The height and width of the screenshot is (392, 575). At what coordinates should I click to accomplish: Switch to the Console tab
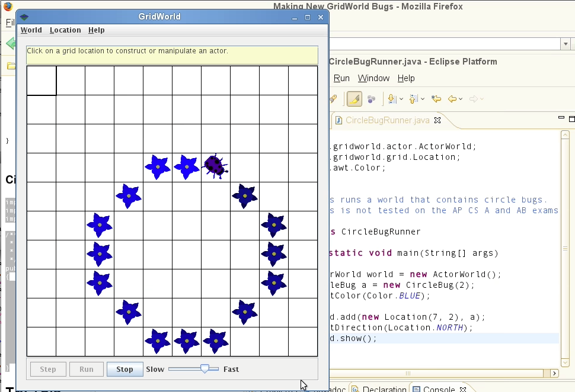click(439, 389)
